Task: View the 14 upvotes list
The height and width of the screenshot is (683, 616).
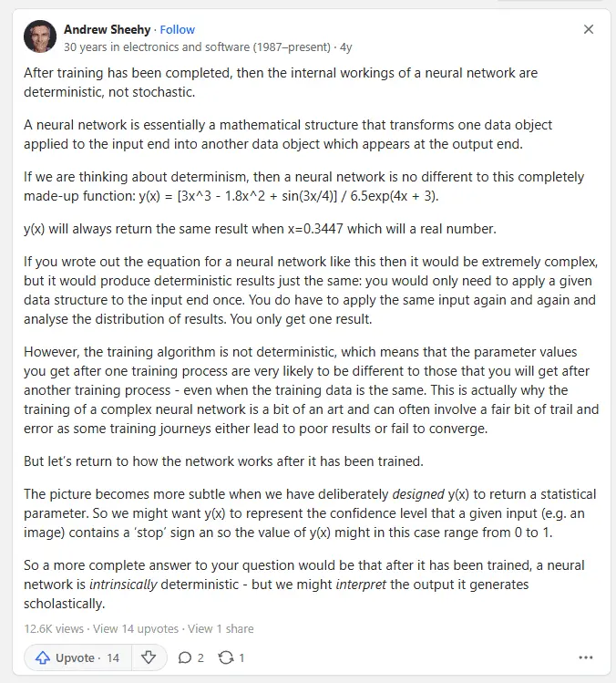Action: coord(135,628)
